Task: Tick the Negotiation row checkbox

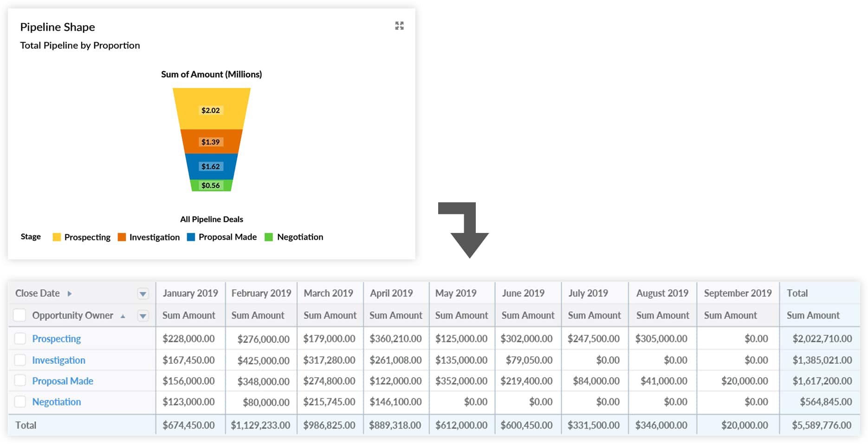Action: pos(20,402)
